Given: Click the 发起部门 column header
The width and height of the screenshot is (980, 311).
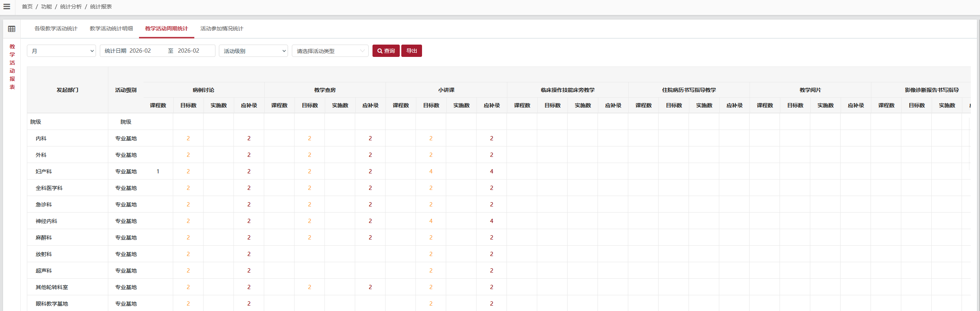Looking at the screenshot, I should (x=68, y=90).
